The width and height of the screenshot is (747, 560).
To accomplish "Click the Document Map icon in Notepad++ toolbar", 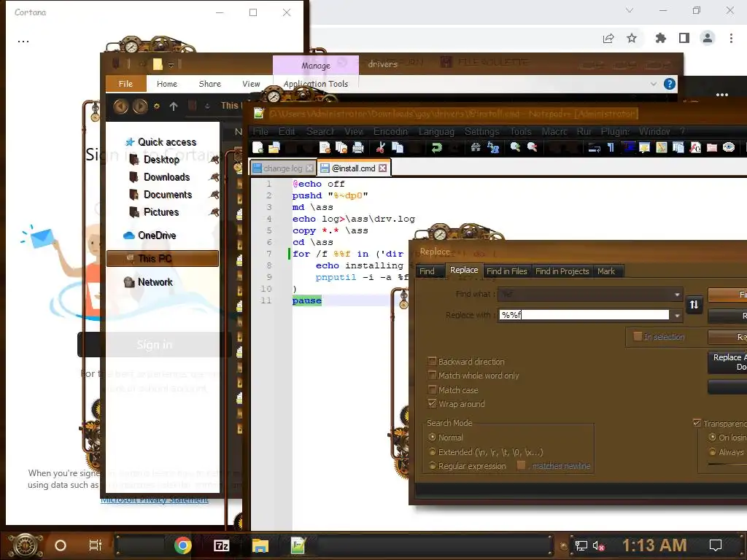I will tap(662, 147).
